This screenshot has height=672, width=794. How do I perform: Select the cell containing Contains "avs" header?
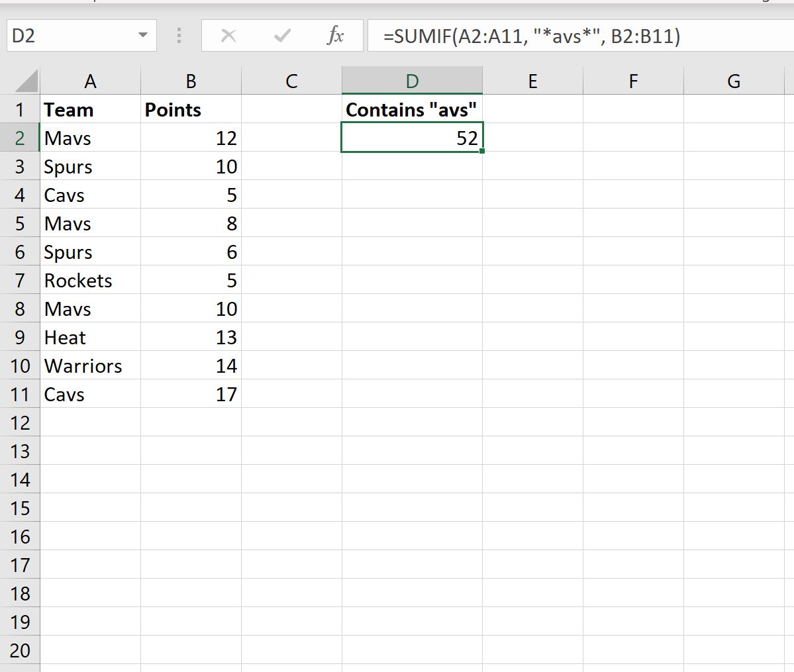(x=412, y=109)
